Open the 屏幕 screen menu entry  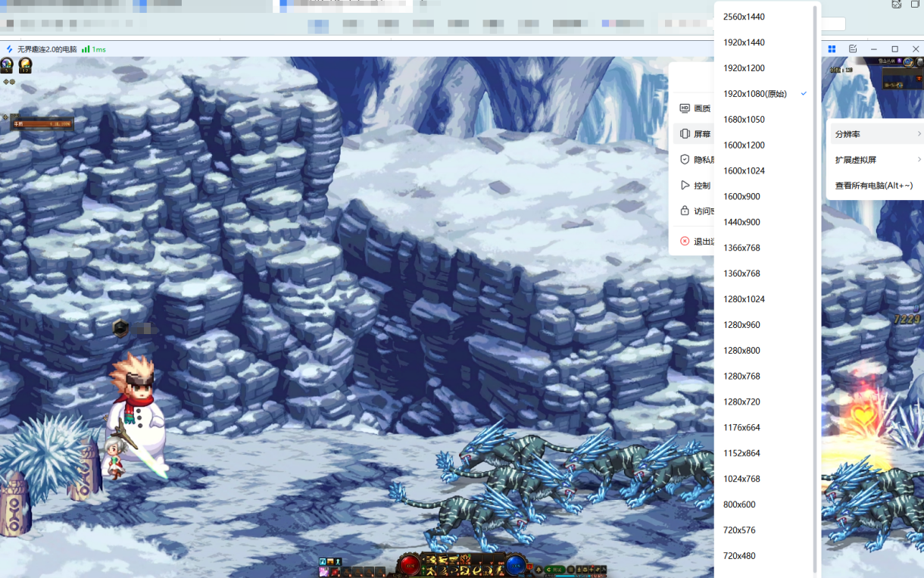pos(695,134)
